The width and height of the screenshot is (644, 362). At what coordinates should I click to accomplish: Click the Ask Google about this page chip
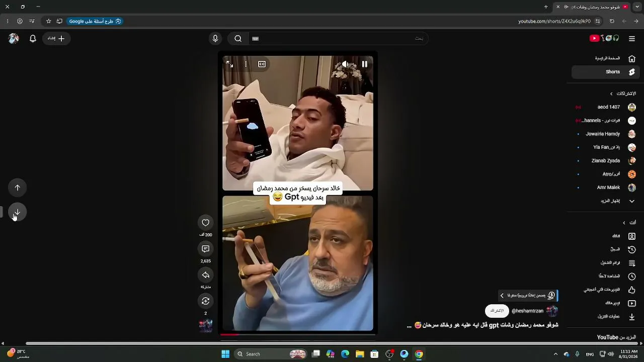[x=95, y=21]
